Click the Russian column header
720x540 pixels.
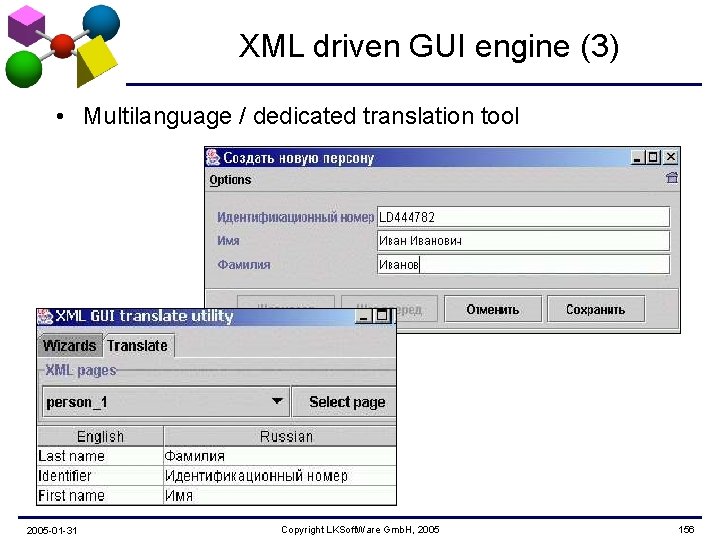280,436
